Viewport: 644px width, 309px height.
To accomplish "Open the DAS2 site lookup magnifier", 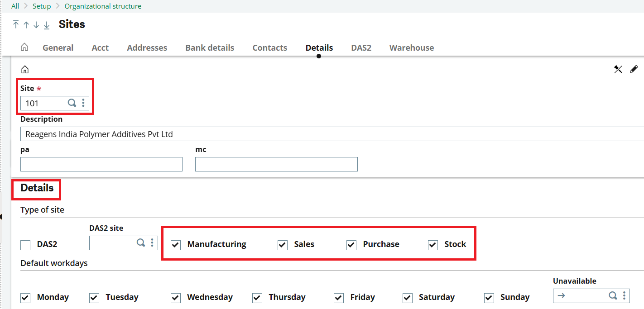I will (x=141, y=242).
